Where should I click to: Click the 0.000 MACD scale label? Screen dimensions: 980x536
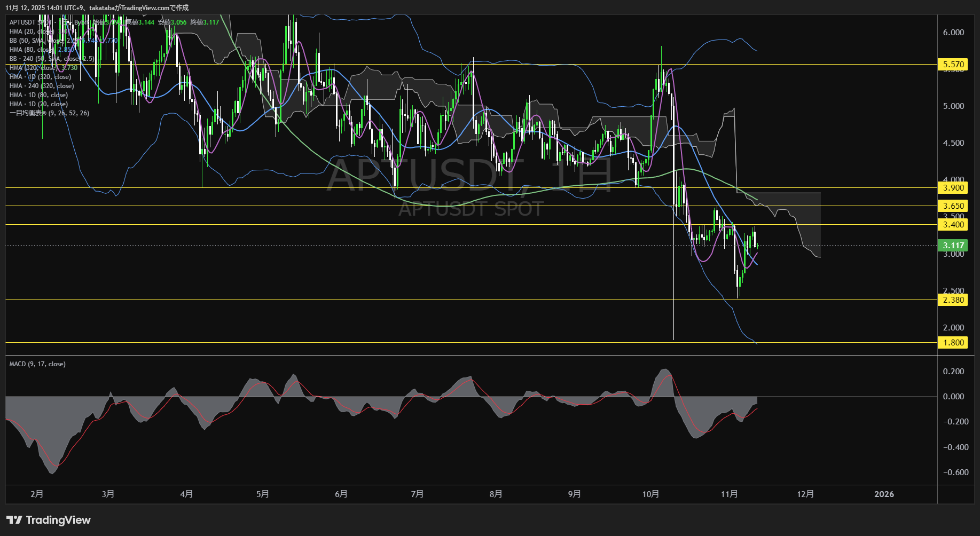pos(953,397)
